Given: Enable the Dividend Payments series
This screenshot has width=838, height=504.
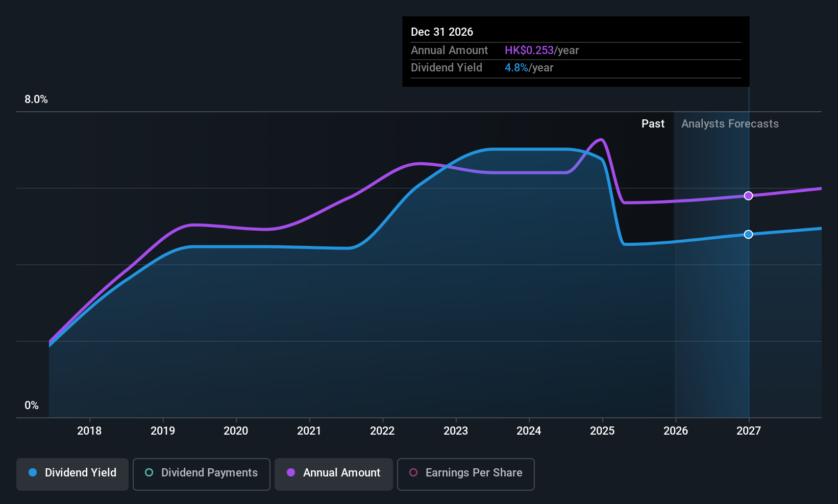Looking at the screenshot, I should (x=202, y=474).
